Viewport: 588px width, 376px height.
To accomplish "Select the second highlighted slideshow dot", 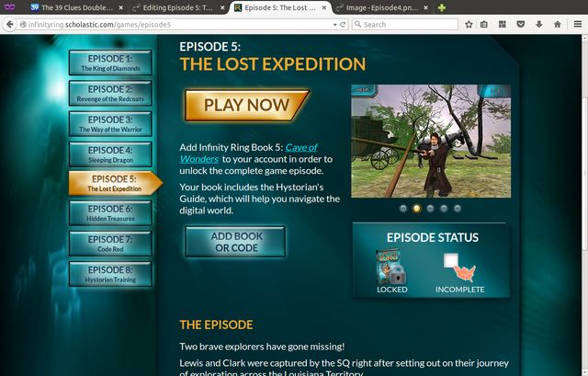I will pyautogui.click(x=416, y=209).
